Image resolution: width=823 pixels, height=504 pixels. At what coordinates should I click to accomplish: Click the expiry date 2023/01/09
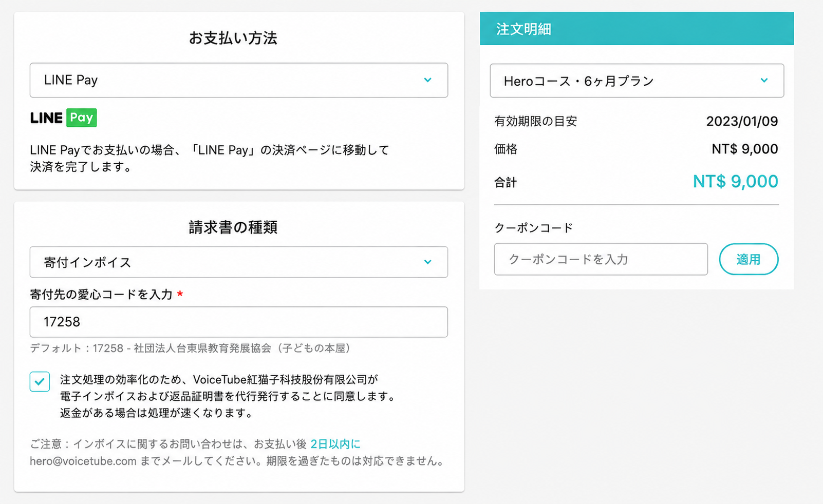[x=742, y=122]
